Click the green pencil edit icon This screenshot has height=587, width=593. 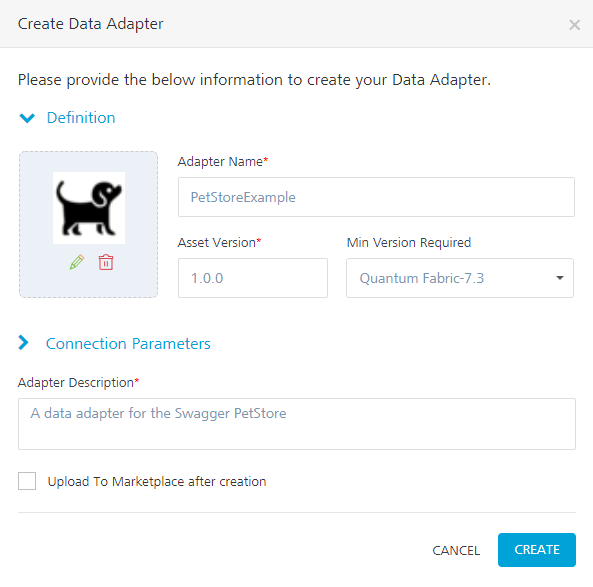click(77, 262)
